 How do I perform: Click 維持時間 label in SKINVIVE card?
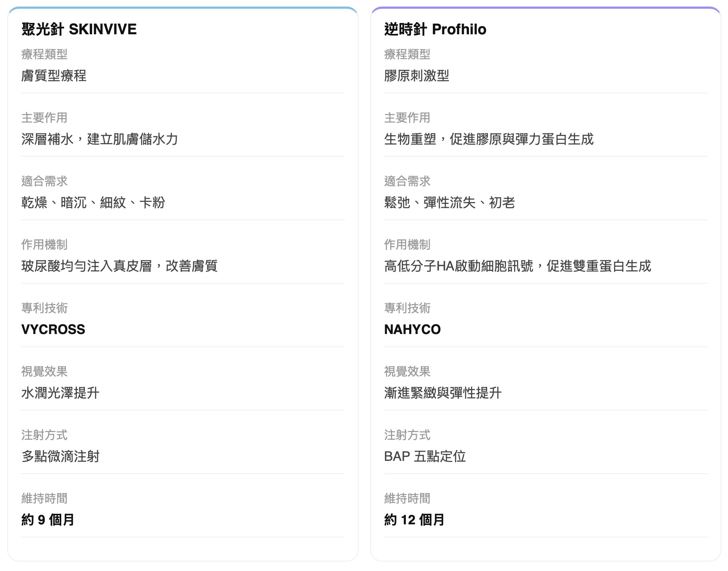(x=44, y=498)
